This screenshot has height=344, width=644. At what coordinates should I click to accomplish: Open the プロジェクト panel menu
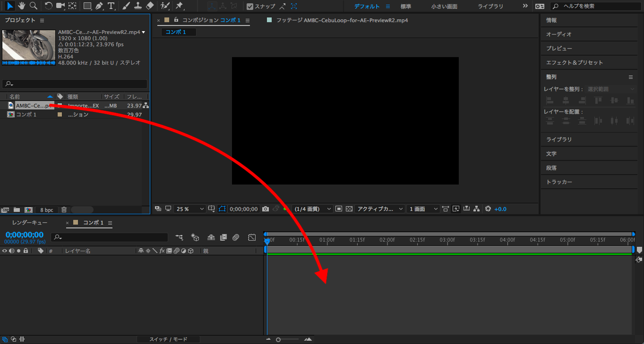(42, 20)
